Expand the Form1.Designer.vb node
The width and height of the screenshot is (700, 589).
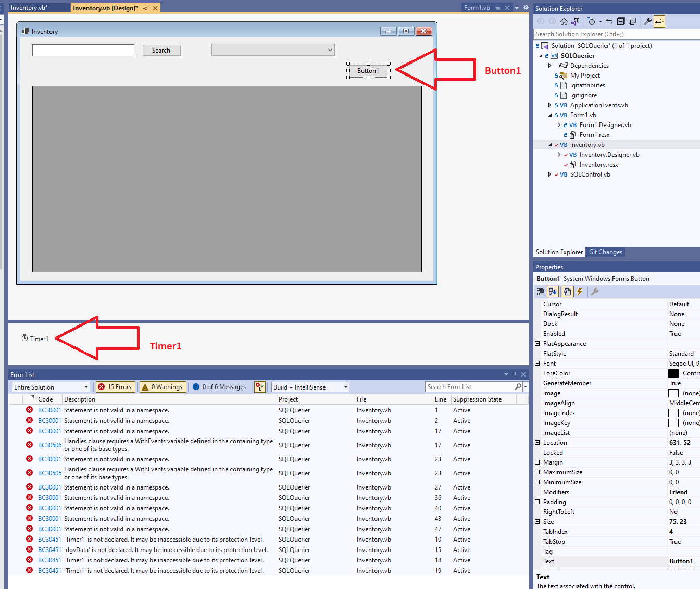click(x=559, y=125)
